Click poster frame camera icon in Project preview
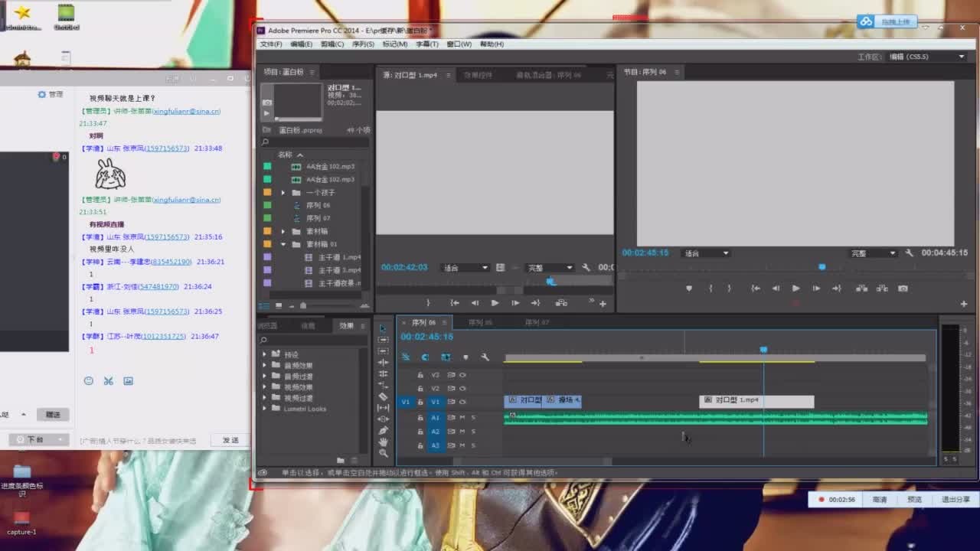Screen dimensions: 980x551 266,103
